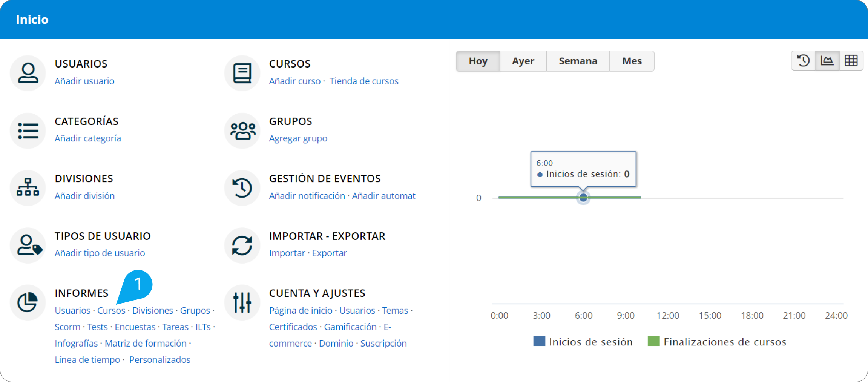Click the Importar-Exportar sync arrows icon
The height and width of the screenshot is (382, 868).
242,245
